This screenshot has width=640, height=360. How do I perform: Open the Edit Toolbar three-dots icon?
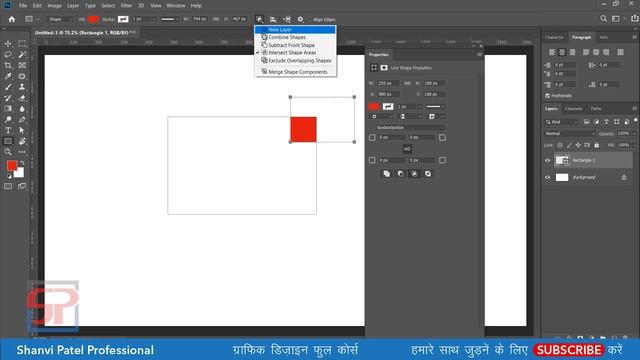click(22, 152)
